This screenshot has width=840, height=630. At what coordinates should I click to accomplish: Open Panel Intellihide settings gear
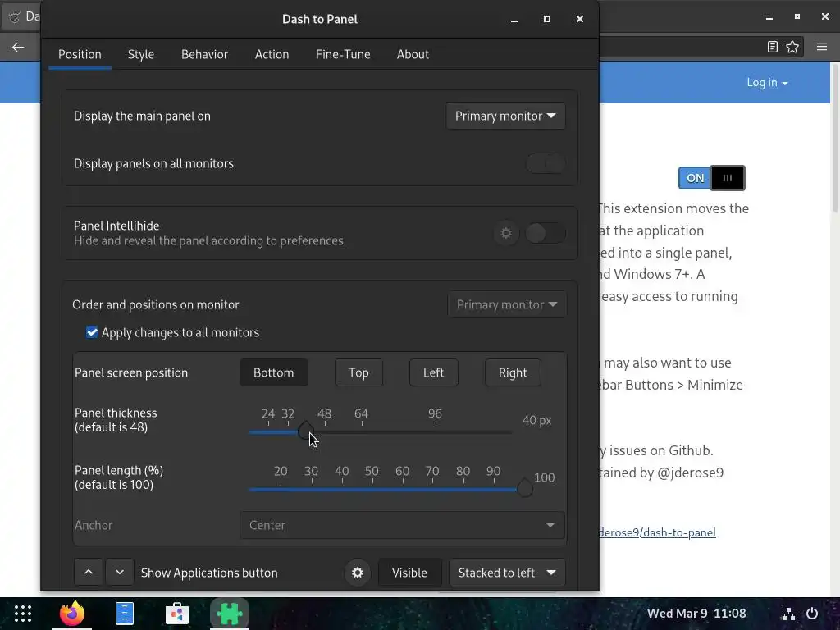505,233
